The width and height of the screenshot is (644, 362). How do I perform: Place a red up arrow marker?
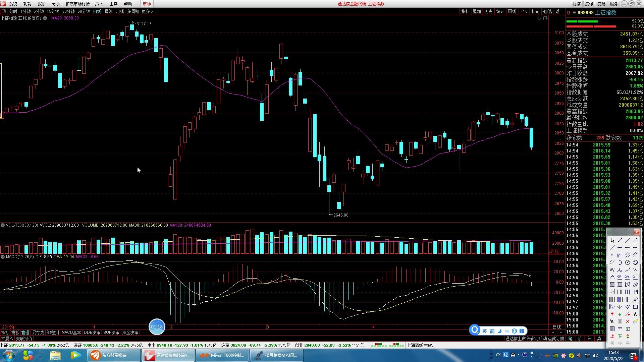click(612, 314)
